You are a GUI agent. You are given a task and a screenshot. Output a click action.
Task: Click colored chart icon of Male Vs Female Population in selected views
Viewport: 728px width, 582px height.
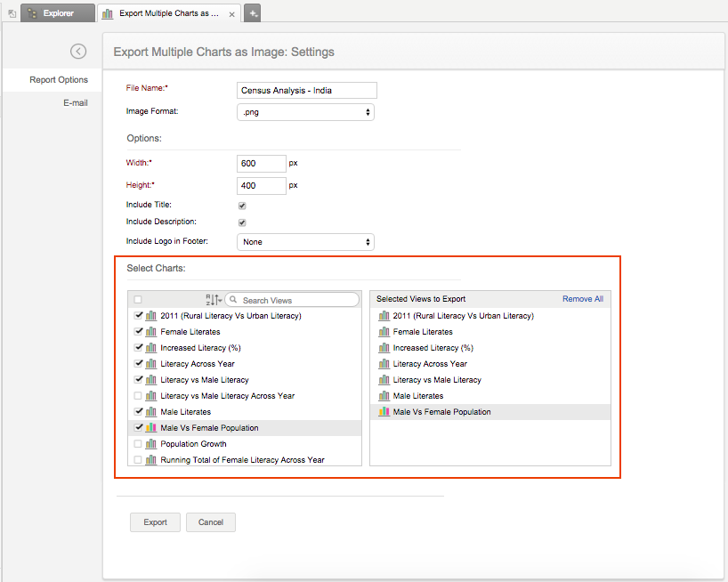click(384, 412)
